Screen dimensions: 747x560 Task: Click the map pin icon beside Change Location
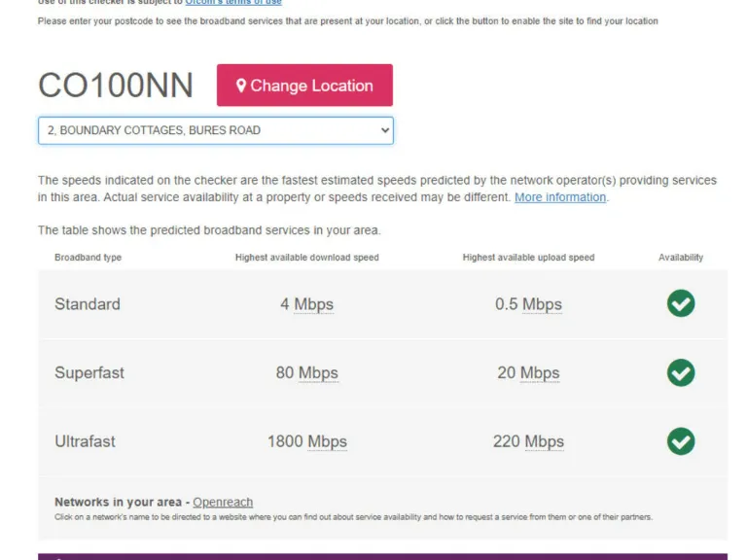tap(241, 86)
